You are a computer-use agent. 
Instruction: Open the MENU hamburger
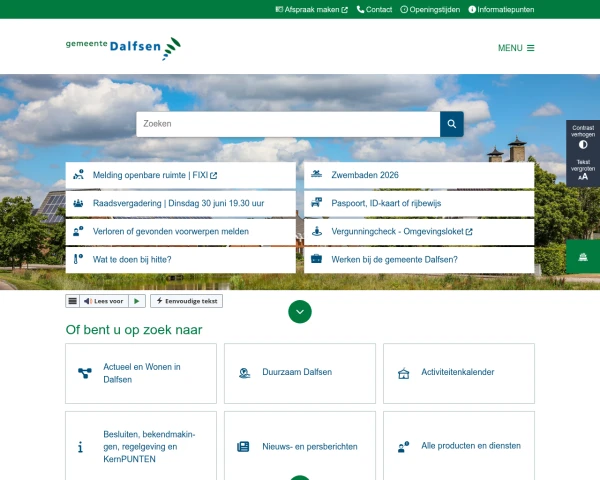(x=516, y=48)
